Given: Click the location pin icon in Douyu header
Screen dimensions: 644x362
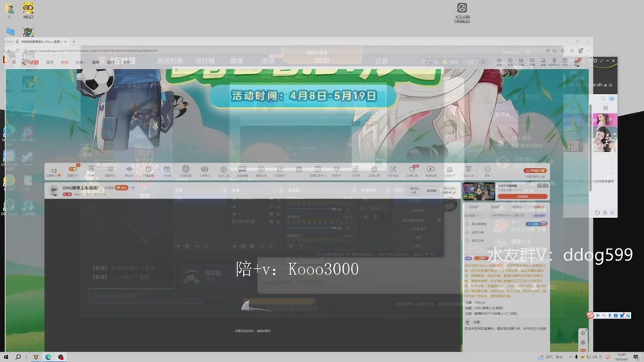Looking at the screenshot, I should click(554, 61).
